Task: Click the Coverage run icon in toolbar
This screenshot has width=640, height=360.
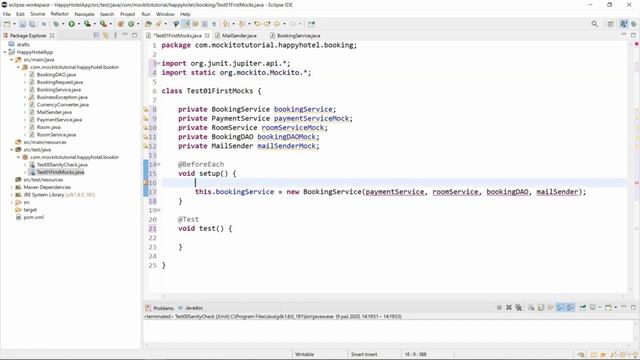Action: tap(87, 24)
